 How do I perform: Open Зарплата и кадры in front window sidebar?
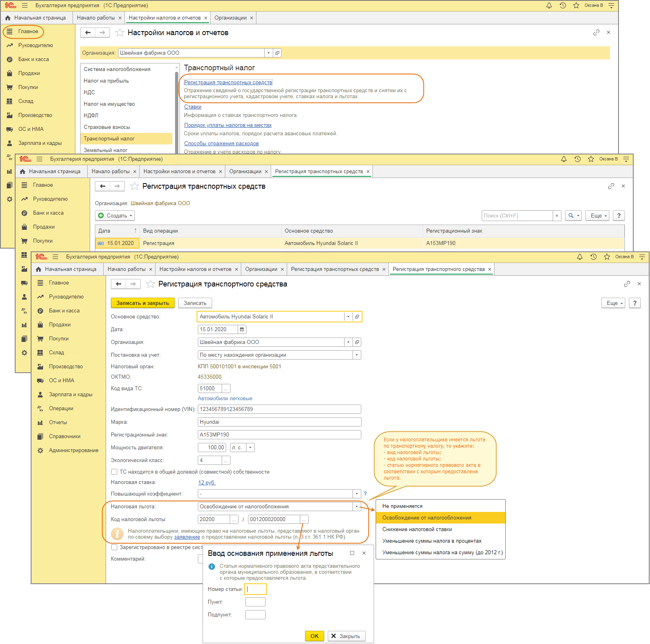71,395
